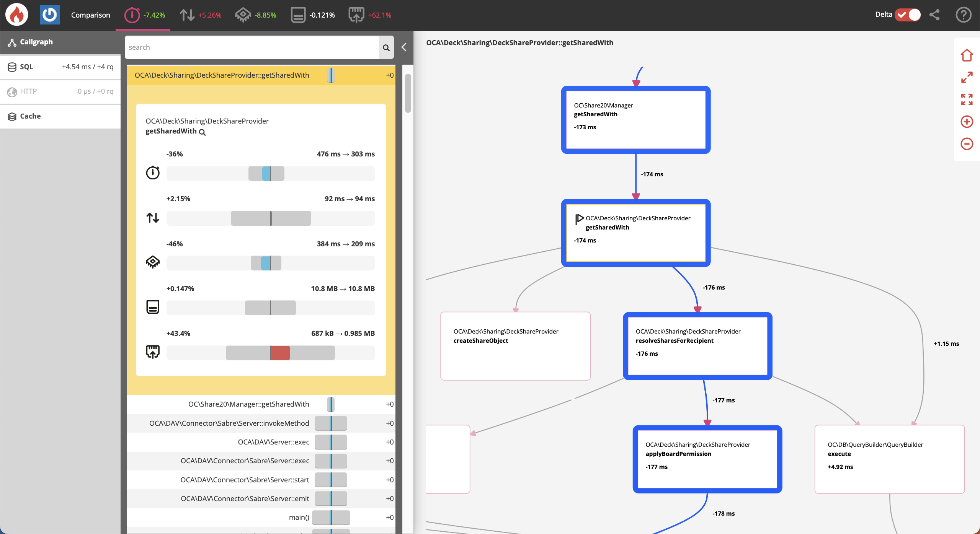Click the home reset graph icon

pos(967,55)
